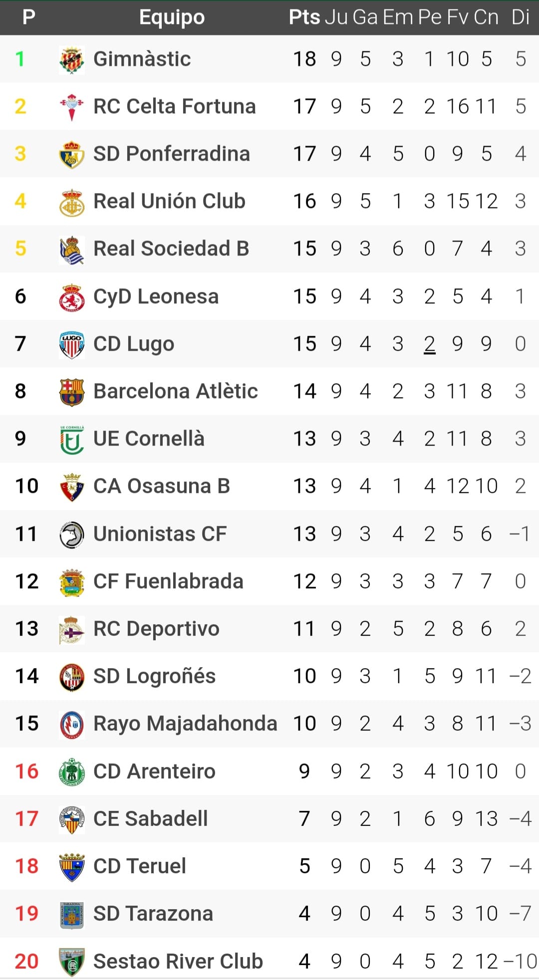Tap the CE Sabadell points value 7
This screenshot has height=980, width=539.
point(304,819)
